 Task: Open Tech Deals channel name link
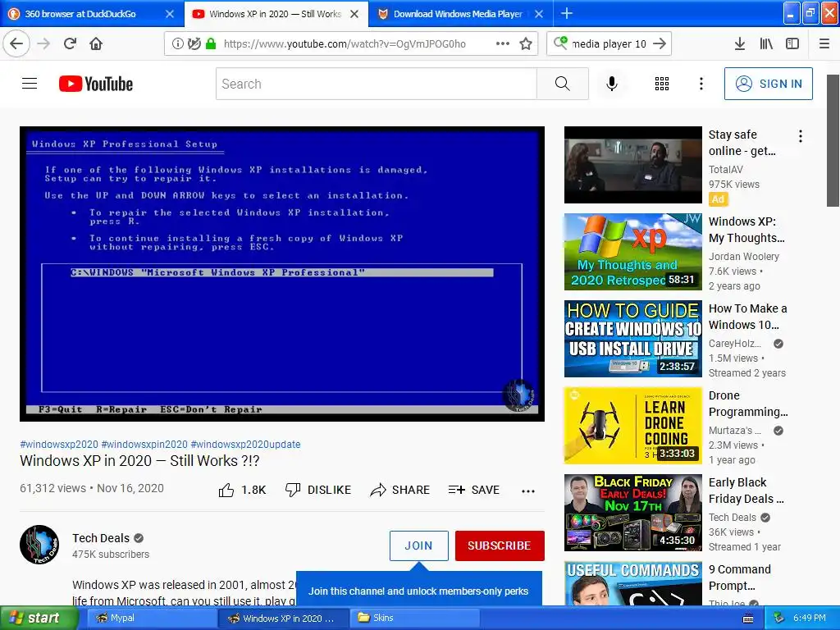[101, 538]
